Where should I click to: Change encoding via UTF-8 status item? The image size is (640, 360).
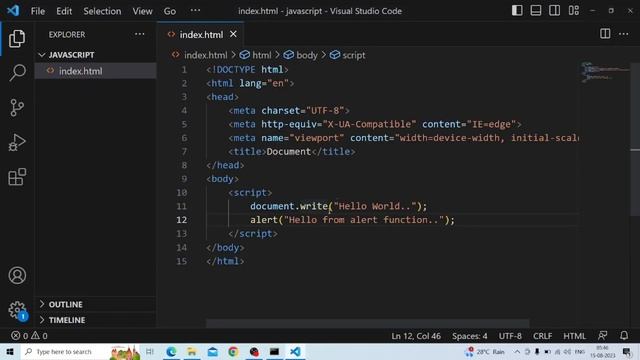click(x=510, y=336)
